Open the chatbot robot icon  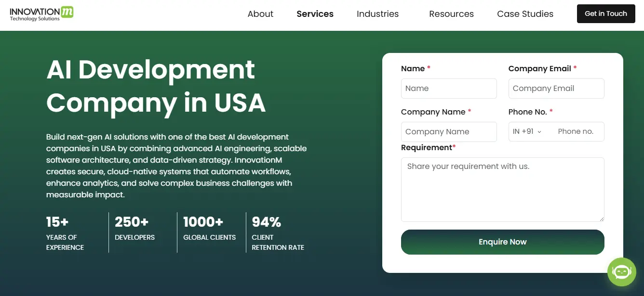(x=622, y=272)
